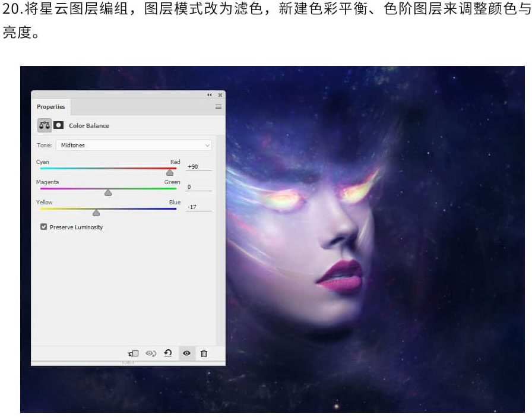Reset Color Balance to adjustment defaults
This screenshot has width=532, height=417.
coord(168,353)
